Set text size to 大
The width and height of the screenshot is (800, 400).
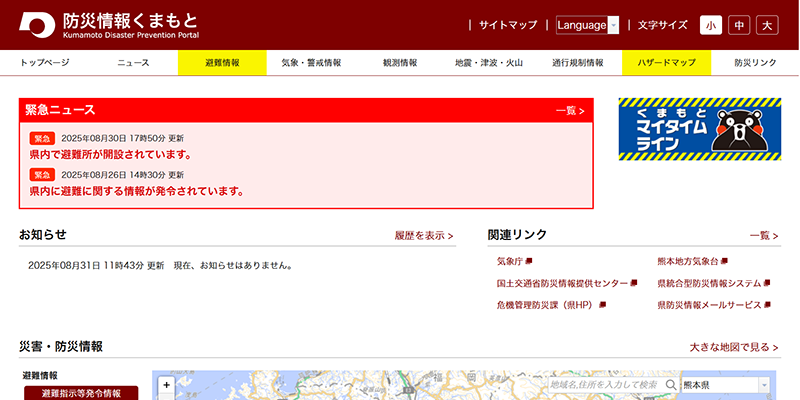pyautogui.click(x=767, y=26)
